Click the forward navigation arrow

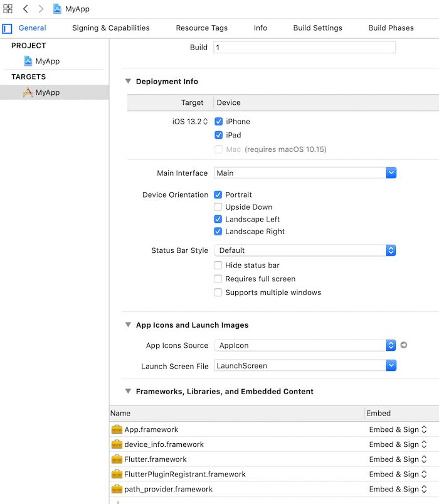pyautogui.click(x=41, y=9)
